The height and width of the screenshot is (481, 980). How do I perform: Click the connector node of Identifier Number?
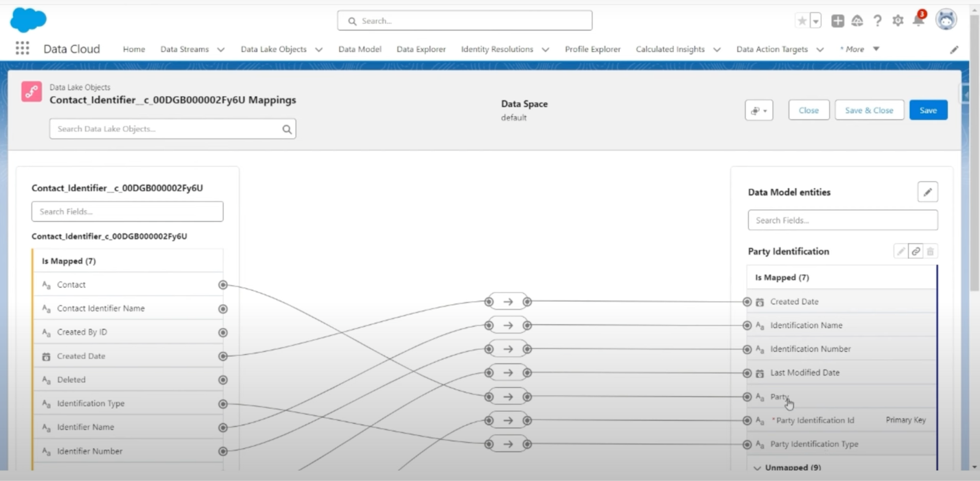coord(223,452)
